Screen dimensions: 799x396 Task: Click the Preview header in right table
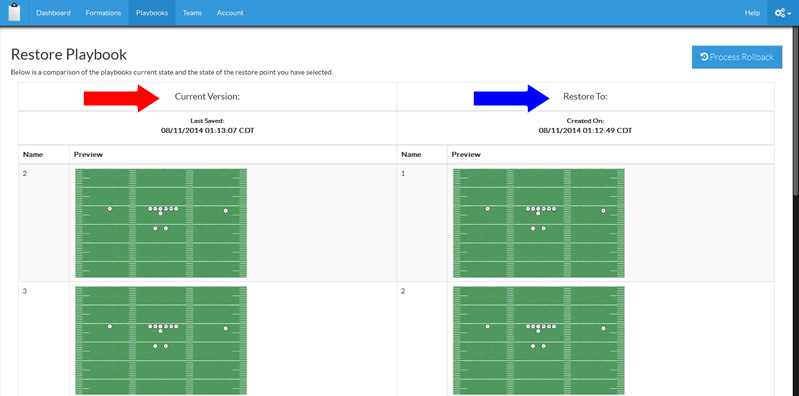tap(466, 154)
